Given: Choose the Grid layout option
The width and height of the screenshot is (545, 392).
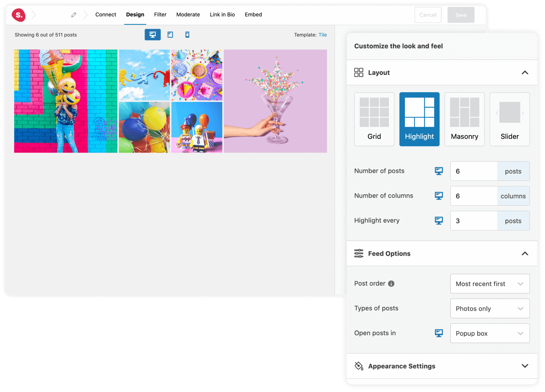Looking at the screenshot, I should (374, 119).
